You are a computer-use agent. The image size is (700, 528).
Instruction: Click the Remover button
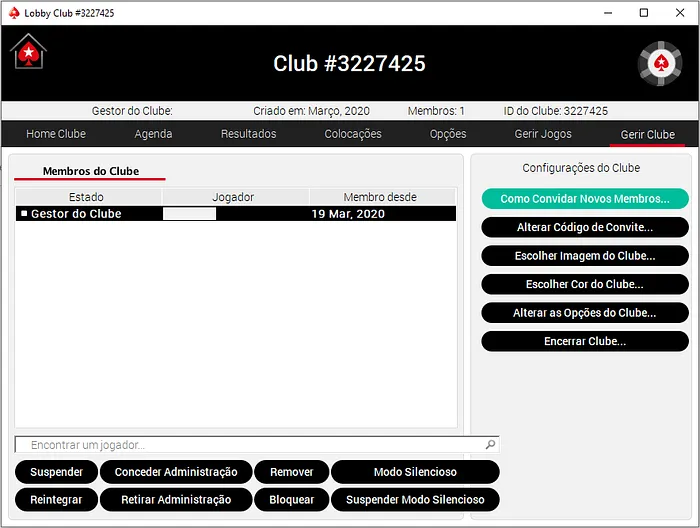[x=292, y=472]
